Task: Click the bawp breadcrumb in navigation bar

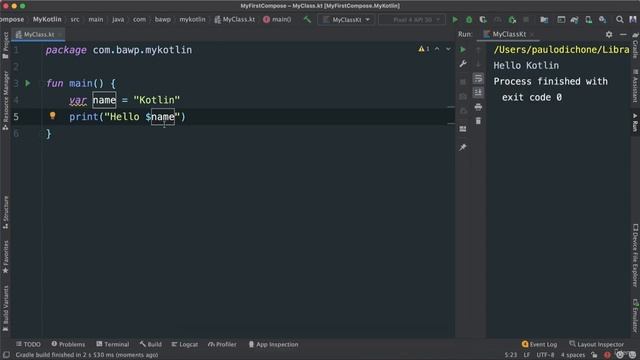Action: point(162,19)
